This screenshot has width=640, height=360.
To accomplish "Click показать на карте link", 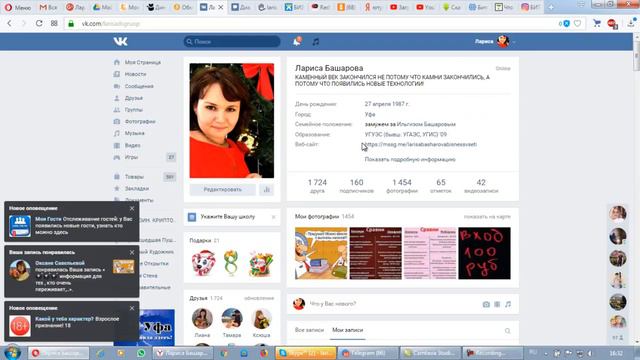I will point(487,217).
